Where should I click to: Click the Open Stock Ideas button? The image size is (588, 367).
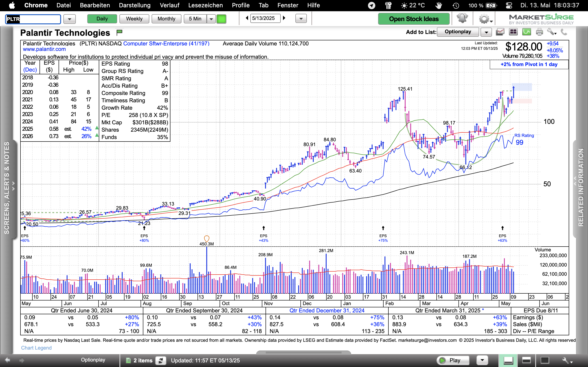click(x=413, y=19)
